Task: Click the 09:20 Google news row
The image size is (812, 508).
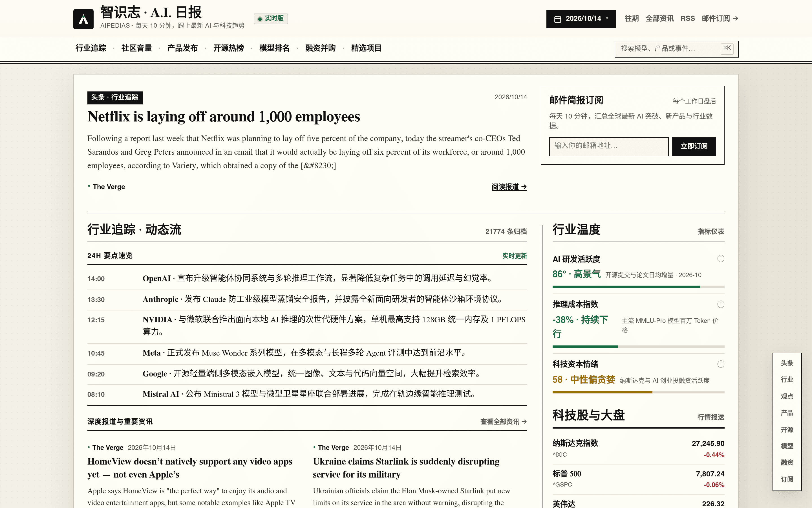Action: point(307,374)
